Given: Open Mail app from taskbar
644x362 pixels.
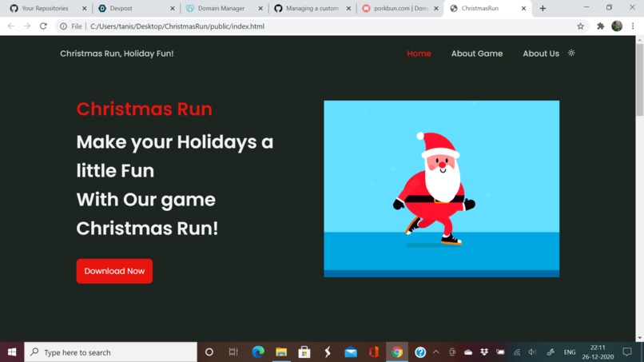Looking at the screenshot, I should tap(351, 352).
